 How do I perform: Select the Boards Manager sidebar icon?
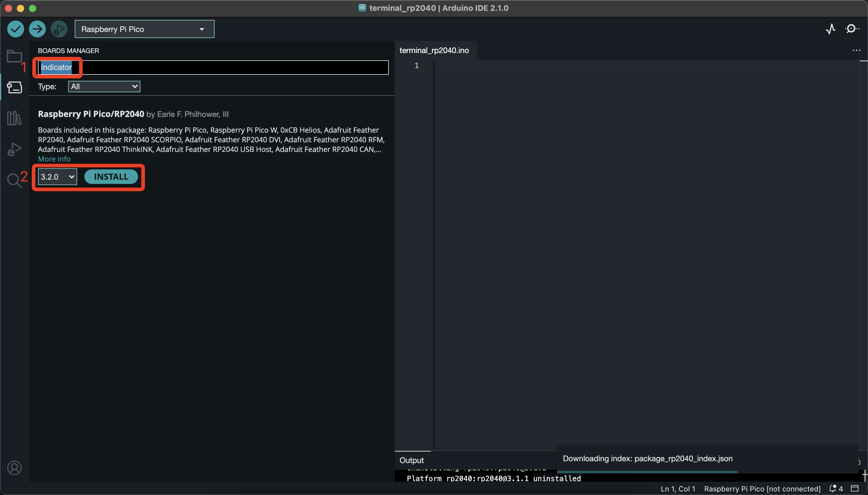point(14,87)
